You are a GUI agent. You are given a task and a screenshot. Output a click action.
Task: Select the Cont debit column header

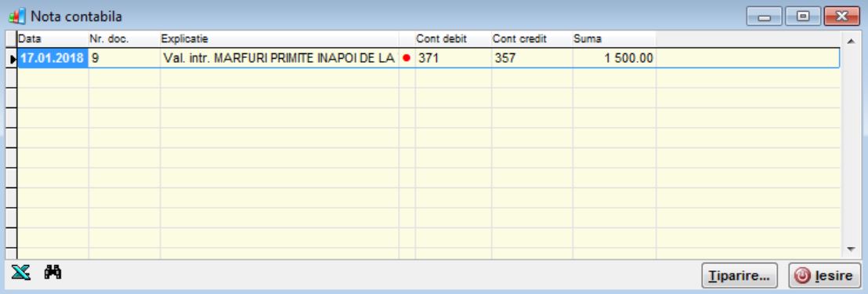click(x=453, y=39)
